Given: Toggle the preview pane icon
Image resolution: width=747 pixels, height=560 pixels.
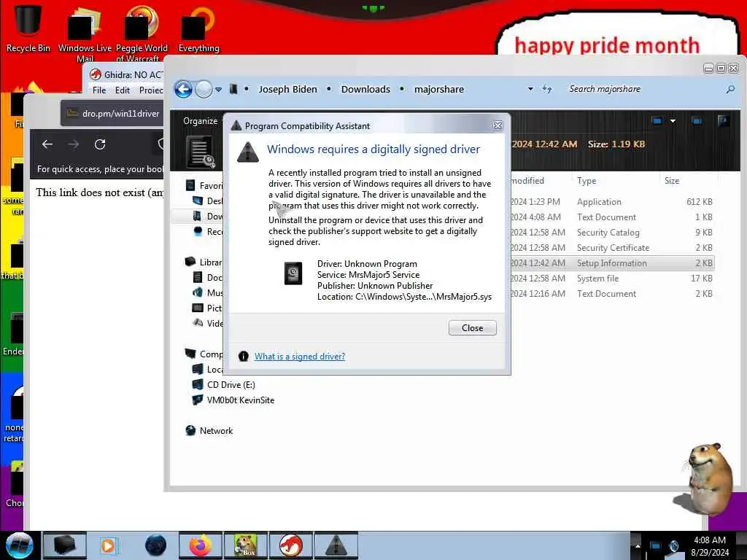Looking at the screenshot, I should click(x=697, y=121).
